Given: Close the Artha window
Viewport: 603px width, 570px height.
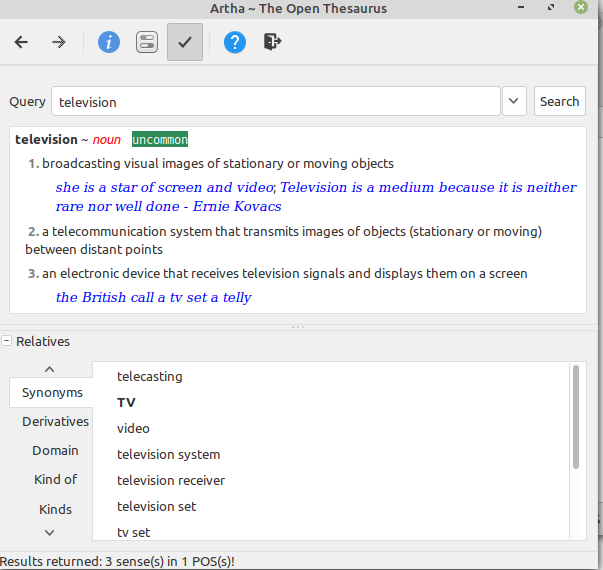Looking at the screenshot, I should tap(581, 7).
